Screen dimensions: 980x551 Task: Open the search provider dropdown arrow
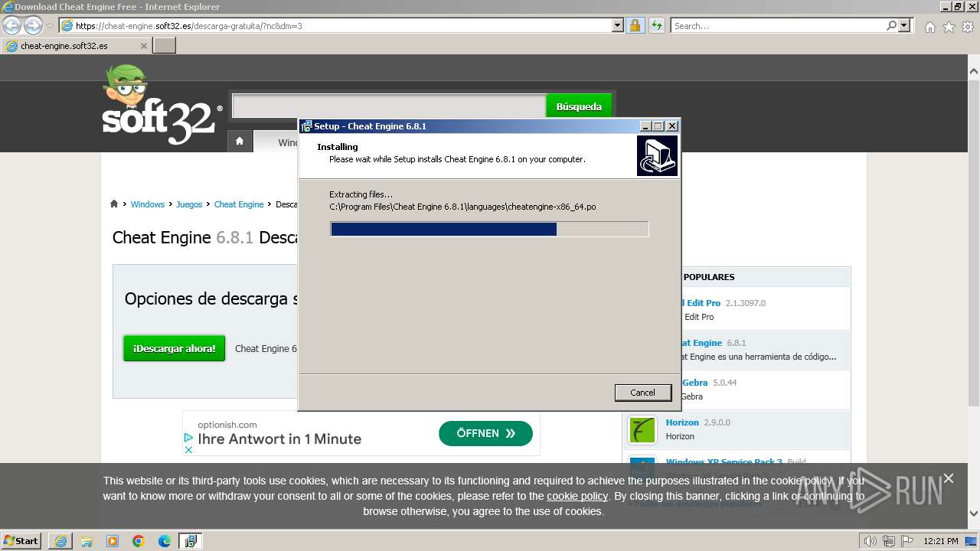tap(904, 25)
